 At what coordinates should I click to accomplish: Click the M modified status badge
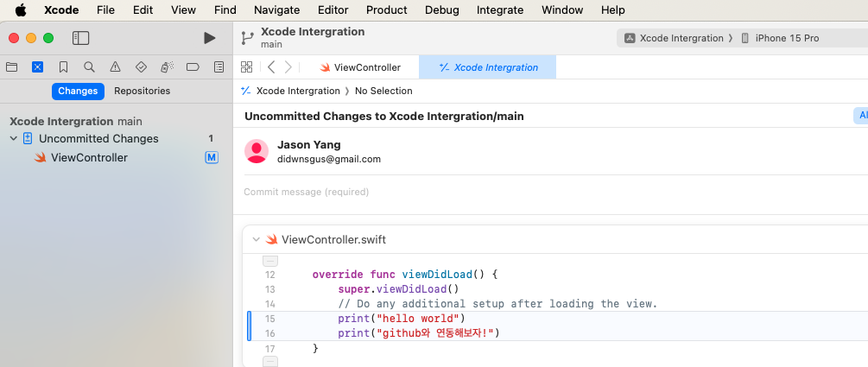(x=212, y=158)
